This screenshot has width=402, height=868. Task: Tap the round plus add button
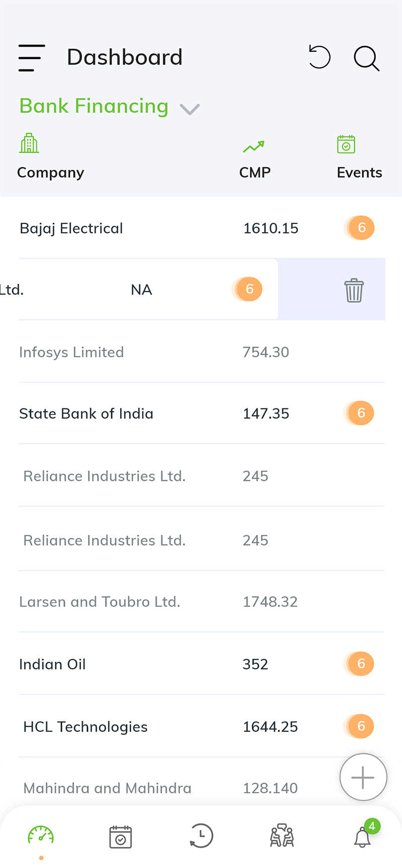pyautogui.click(x=363, y=777)
